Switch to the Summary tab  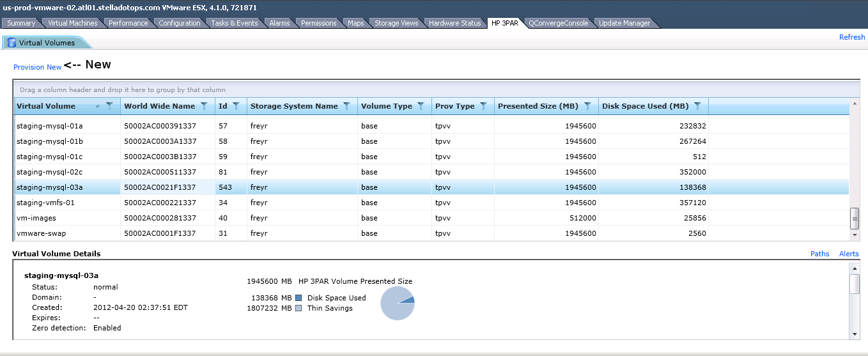[x=21, y=23]
